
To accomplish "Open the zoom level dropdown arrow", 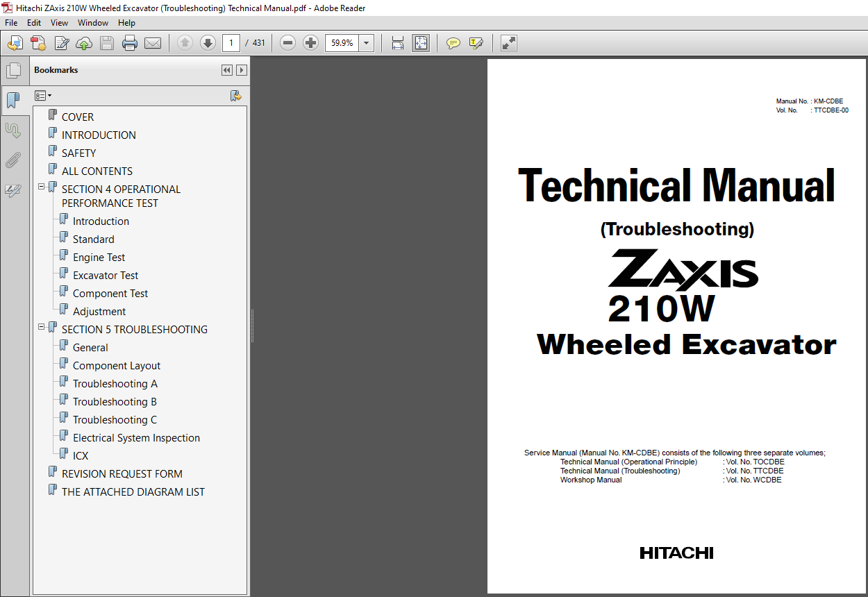I will (x=367, y=43).
